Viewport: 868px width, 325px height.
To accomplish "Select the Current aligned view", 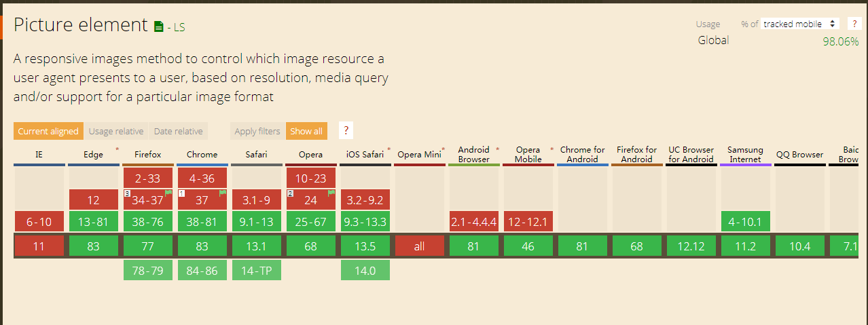I will (48, 131).
